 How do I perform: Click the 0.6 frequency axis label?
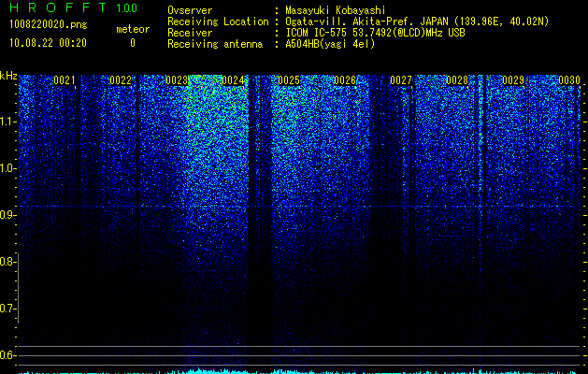coord(7,355)
